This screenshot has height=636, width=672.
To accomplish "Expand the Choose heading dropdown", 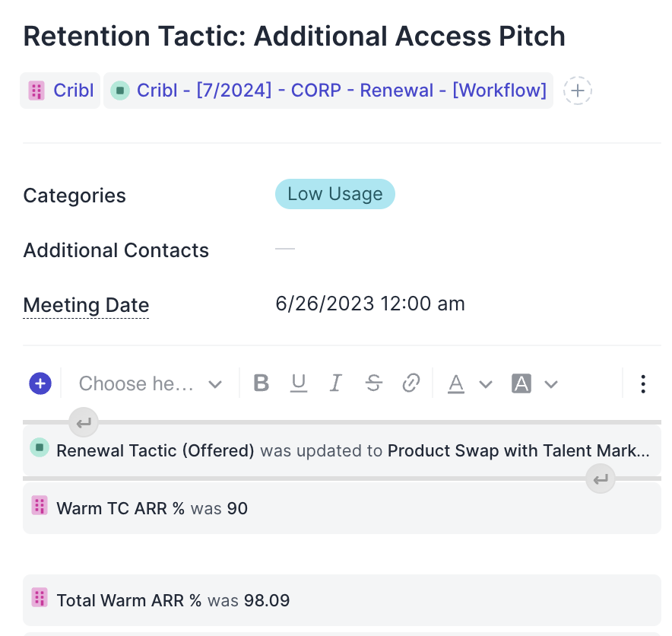I will pos(151,383).
